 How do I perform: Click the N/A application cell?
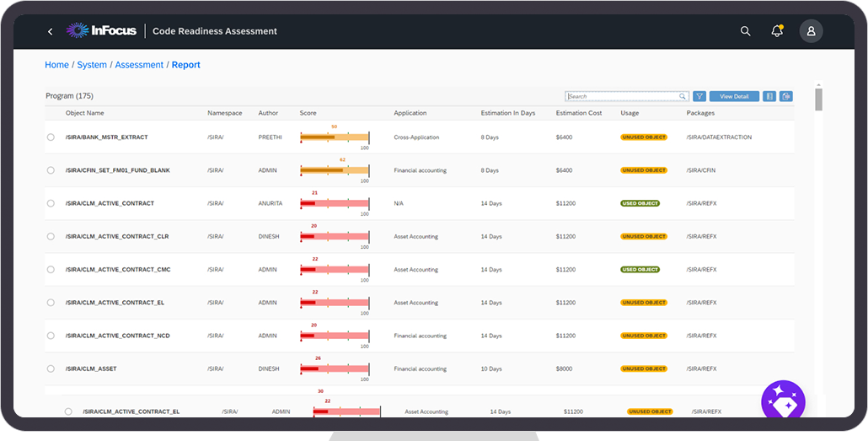tap(399, 203)
